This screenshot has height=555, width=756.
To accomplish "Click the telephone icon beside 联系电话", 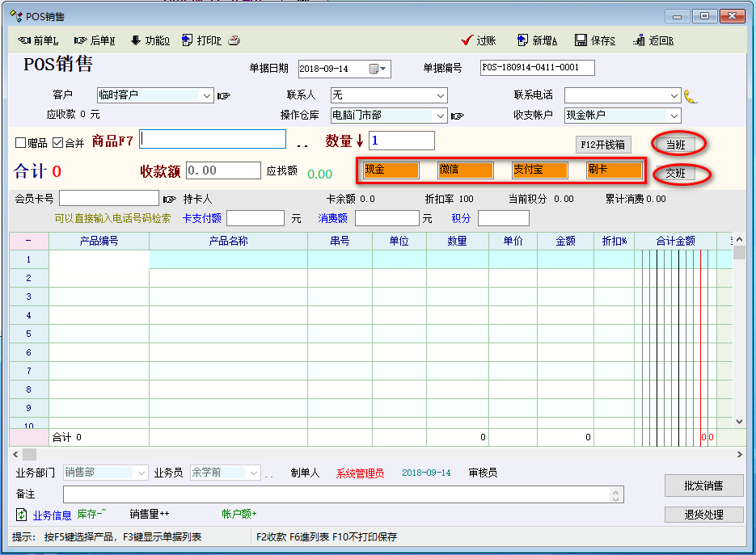I will [x=691, y=96].
